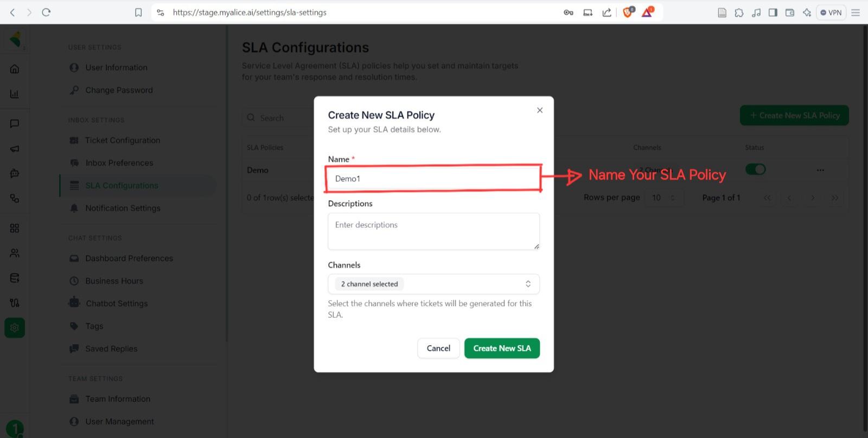This screenshot has width=868, height=438.
Task: Toggle the Demo policy status switch
Action: (x=755, y=169)
